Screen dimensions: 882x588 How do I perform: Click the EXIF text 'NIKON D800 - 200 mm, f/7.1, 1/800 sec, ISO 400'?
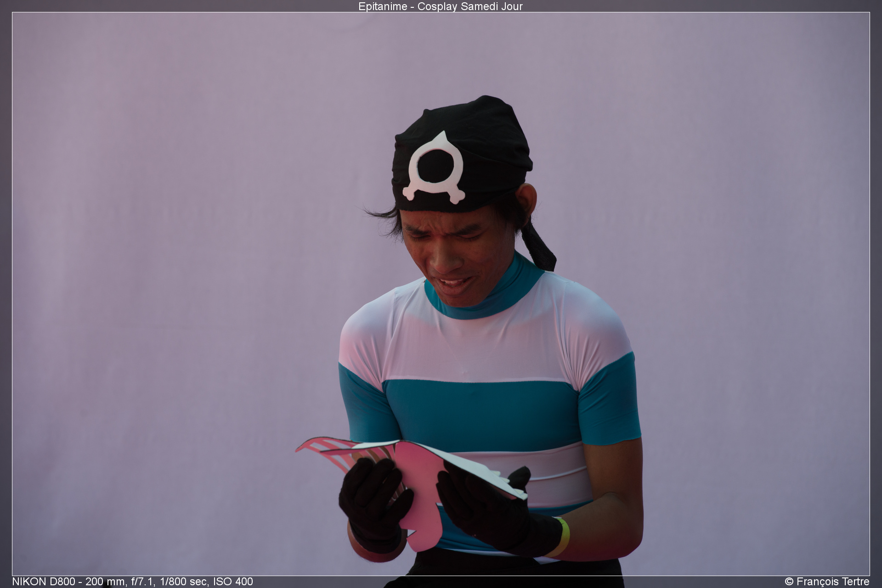(133, 582)
